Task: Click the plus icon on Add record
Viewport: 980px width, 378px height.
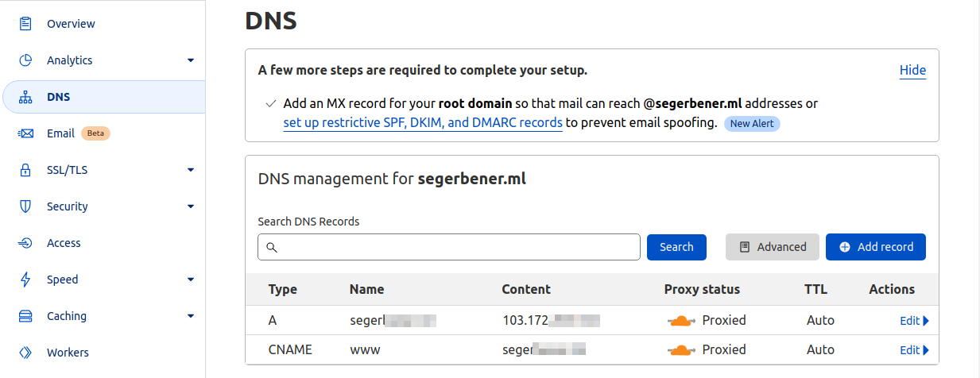Action: [845, 247]
